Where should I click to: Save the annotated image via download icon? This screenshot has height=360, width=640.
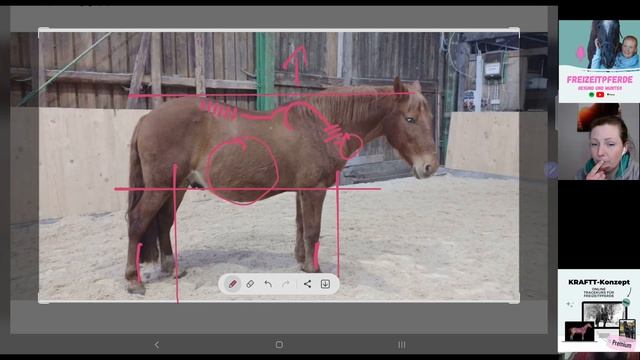click(325, 284)
